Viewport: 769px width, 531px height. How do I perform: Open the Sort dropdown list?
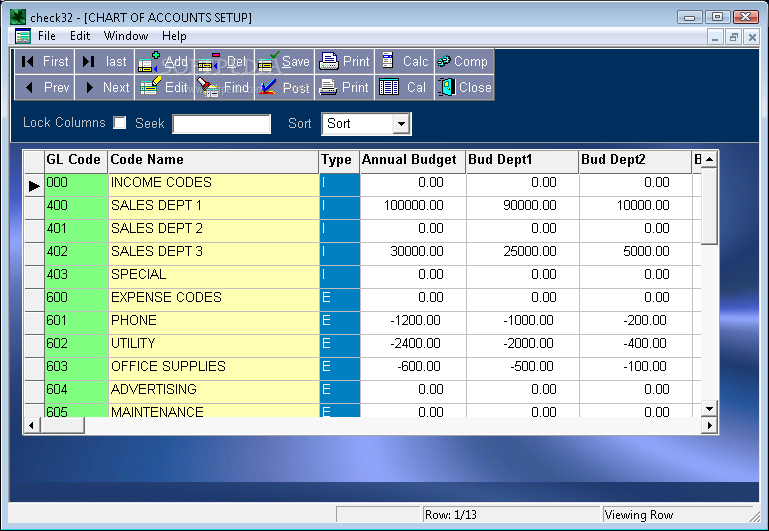pyautogui.click(x=401, y=124)
